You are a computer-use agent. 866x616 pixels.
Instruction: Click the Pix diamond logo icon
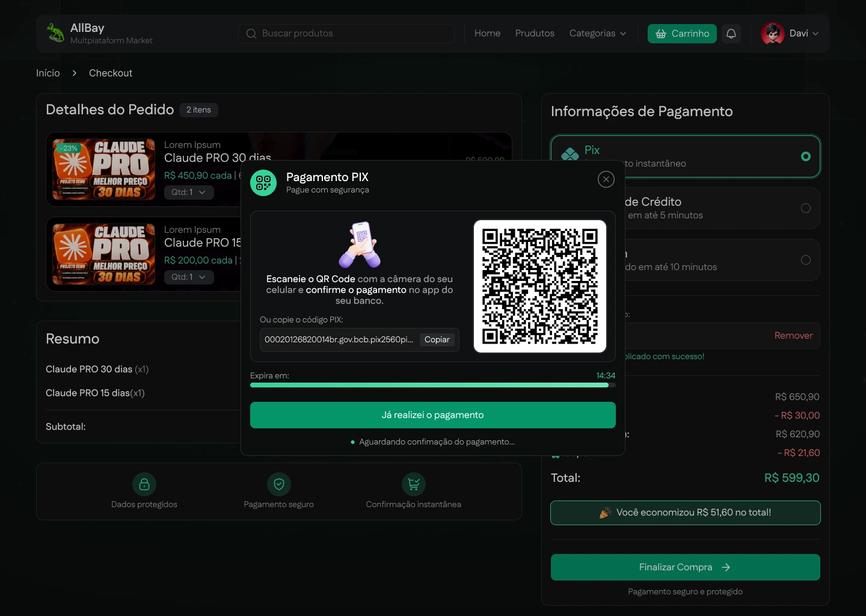570,155
